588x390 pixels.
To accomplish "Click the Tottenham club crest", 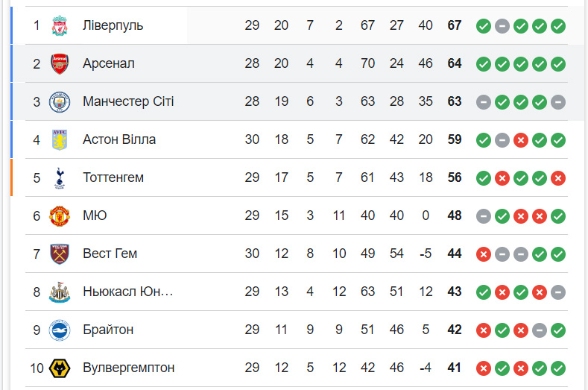I will click(x=59, y=178).
